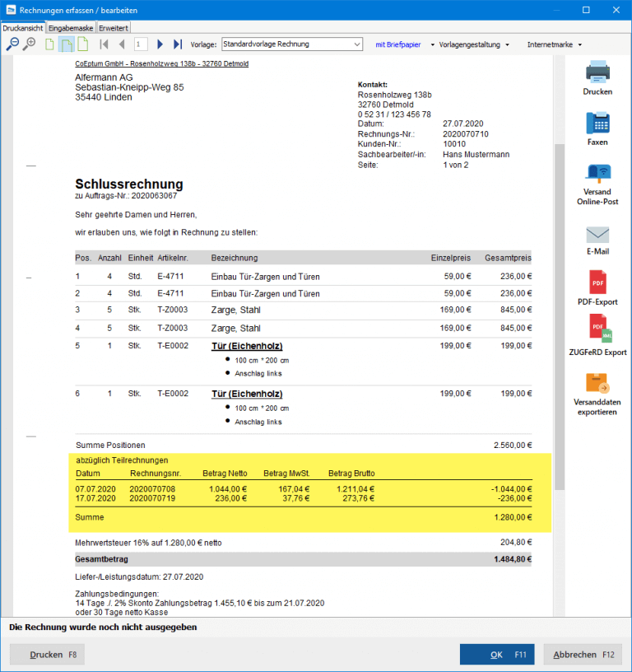Confirm with the OK F11 button
The width and height of the screenshot is (632, 672).
tap(497, 655)
